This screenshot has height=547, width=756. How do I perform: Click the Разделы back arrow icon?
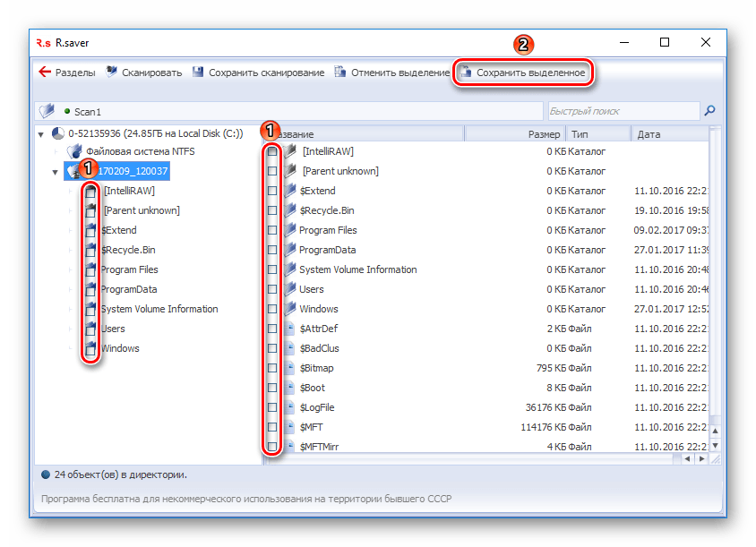[x=45, y=73]
